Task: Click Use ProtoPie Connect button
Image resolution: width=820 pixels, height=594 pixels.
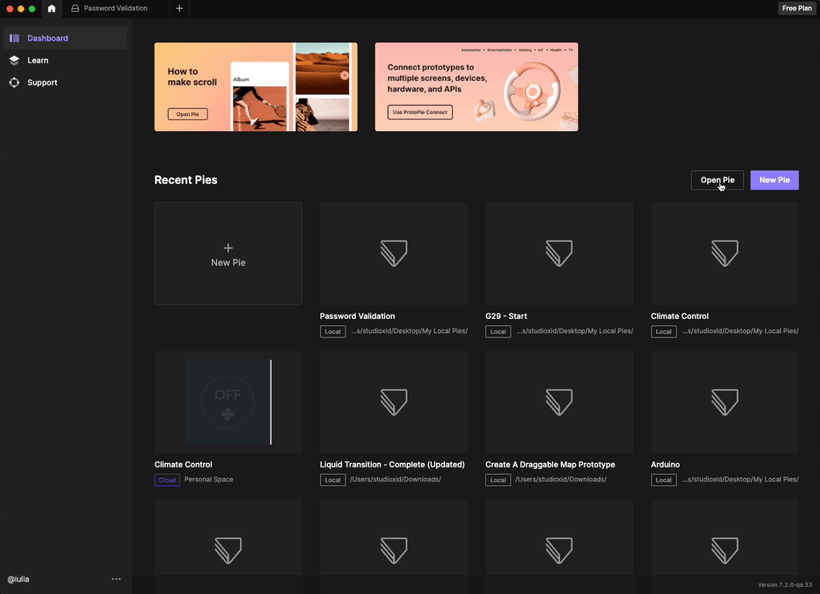Action: click(420, 112)
